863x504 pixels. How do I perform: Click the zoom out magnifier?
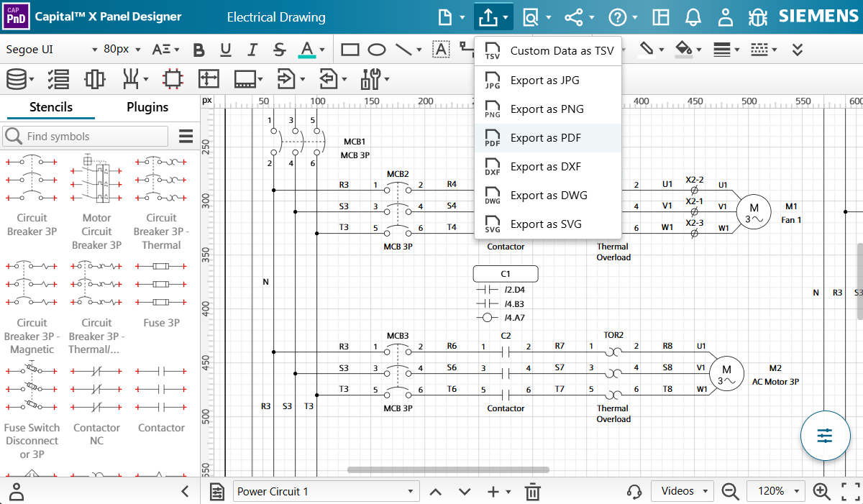click(731, 491)
